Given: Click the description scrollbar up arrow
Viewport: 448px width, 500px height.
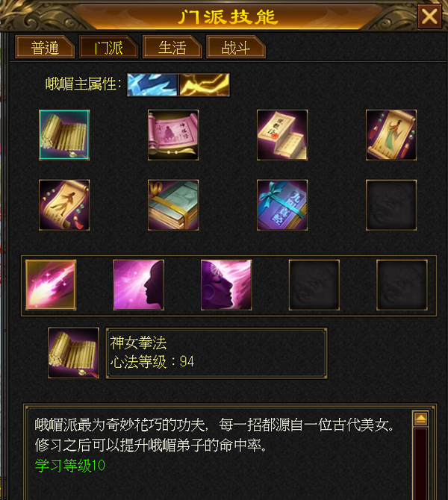Looking at the screenshot, I should (x=420, y=419).
